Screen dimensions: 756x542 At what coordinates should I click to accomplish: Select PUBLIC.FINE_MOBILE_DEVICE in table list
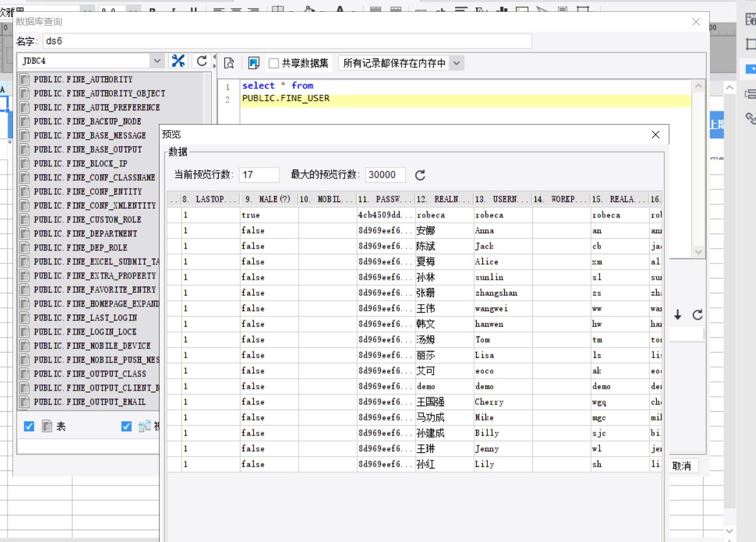92,346
